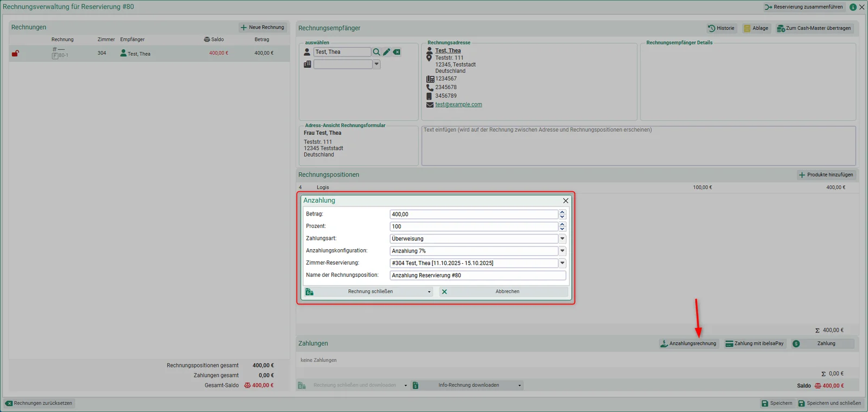Click the 'Test, Thea' billing address name link

448,50
